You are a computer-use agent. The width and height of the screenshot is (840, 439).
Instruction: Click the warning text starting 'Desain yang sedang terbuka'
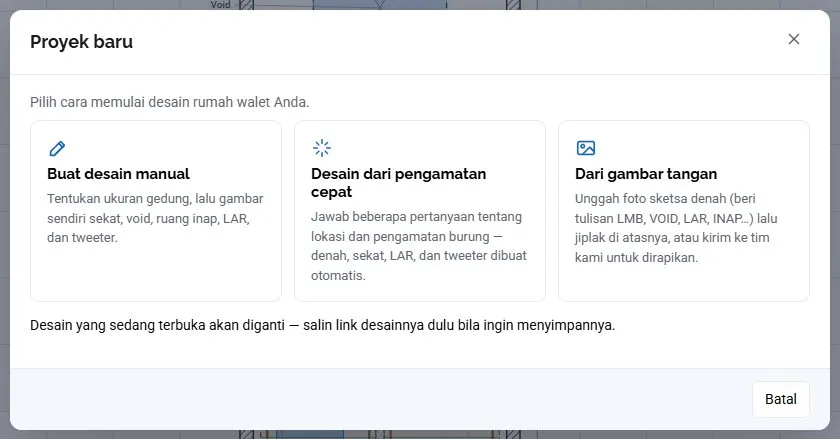[x=322, y=325]
